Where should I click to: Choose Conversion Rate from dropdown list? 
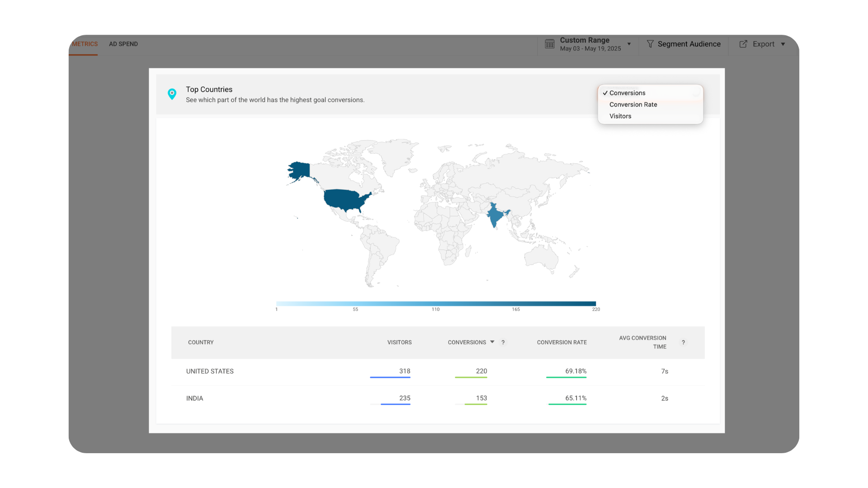coord(633,104)
